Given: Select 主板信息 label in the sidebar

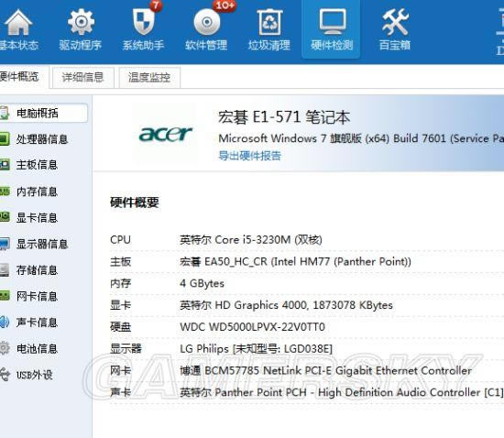Looking at the screenshot, I should [x=37, y=165].
